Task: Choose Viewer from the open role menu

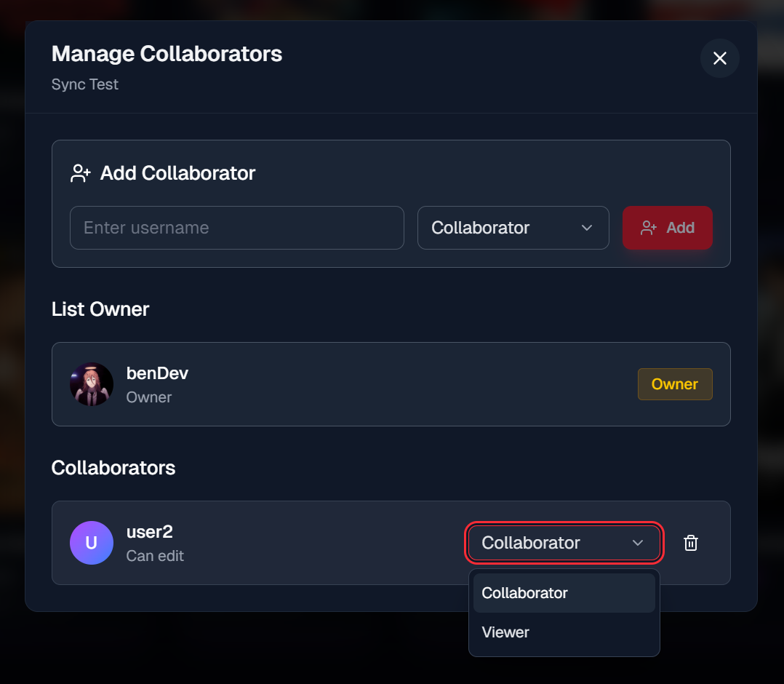Action: tap(506, 632)
